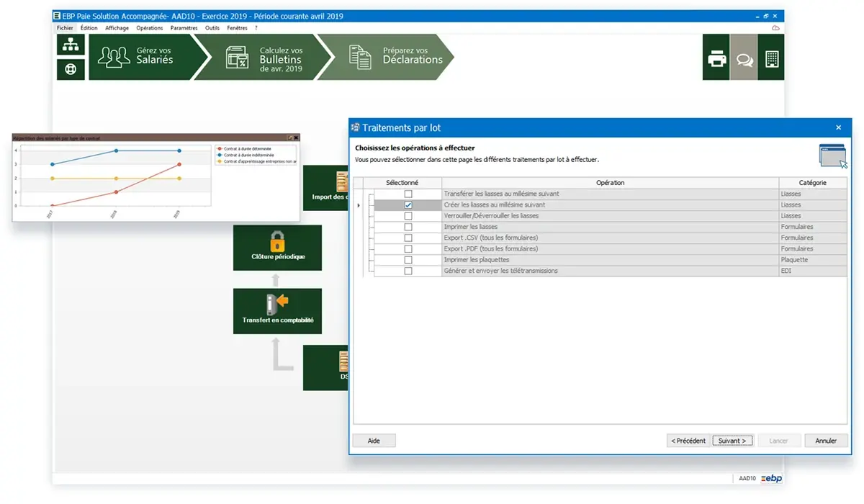Open the Édition menu
The height and width of the screenshot is (504, 864).
(89, 28)
